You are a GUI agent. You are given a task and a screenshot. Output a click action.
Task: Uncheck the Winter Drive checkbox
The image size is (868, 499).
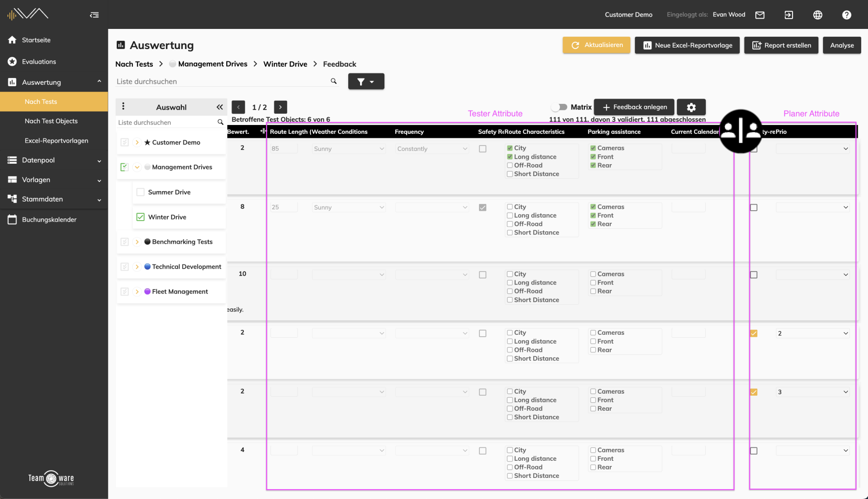point(140,217)
